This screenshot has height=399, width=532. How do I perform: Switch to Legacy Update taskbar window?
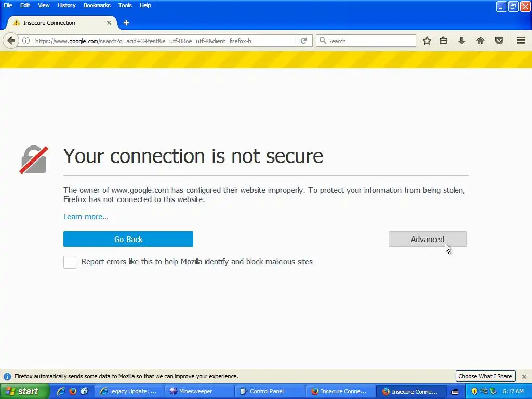129,391
